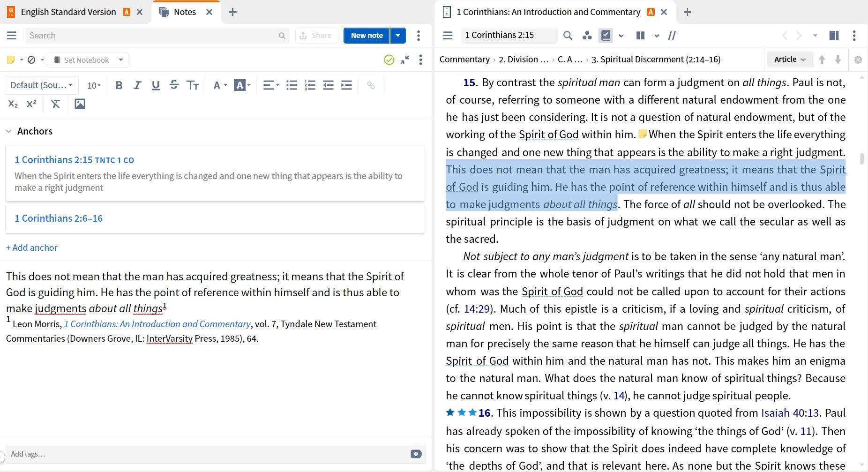Switch to the English Standard Version tab

(x=68, y=12)
